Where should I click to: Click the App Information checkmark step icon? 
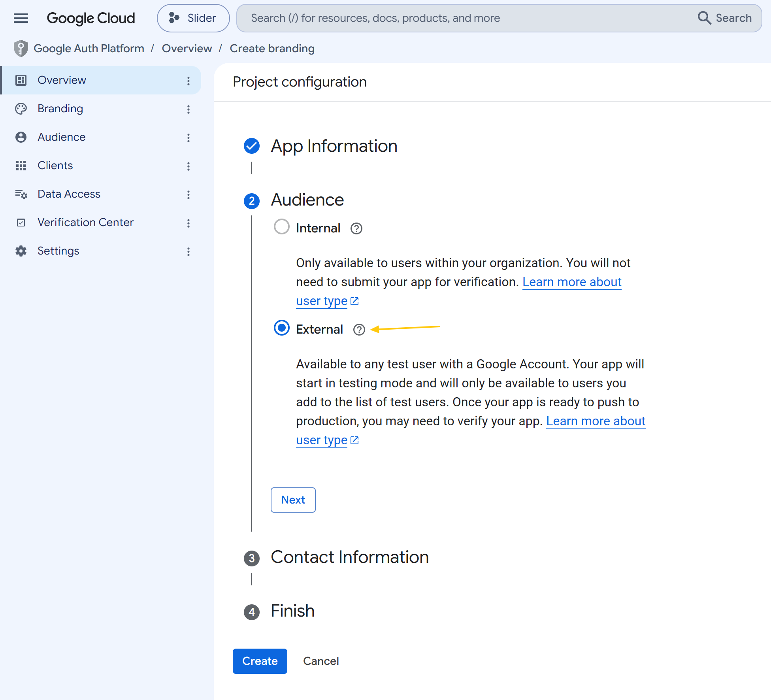pos(252,146)
